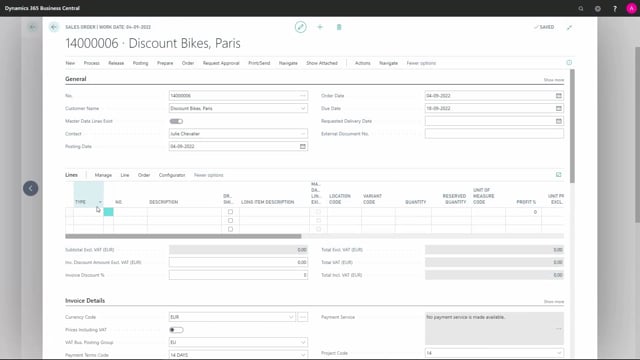Open Posting Date calendar picker
640x360 pixels.
[x=303, y=146]
